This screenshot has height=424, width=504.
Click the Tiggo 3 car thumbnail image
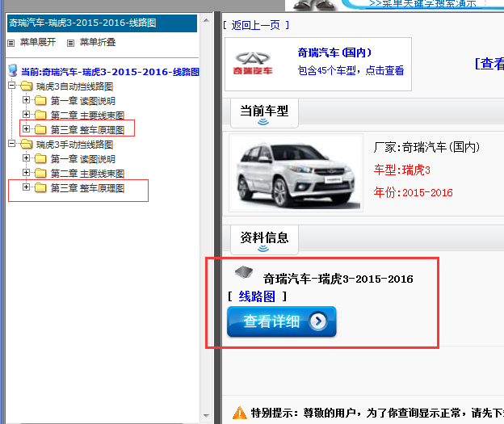tap(296, 173)
